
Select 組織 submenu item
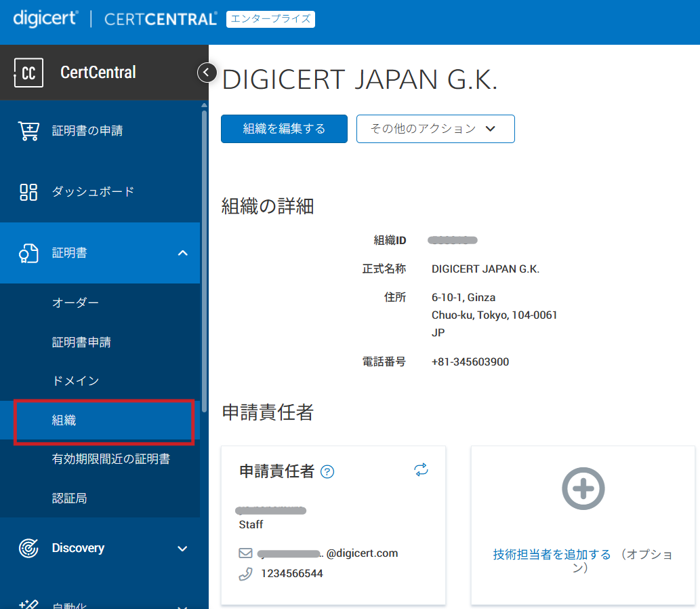[x=100, y=420]
